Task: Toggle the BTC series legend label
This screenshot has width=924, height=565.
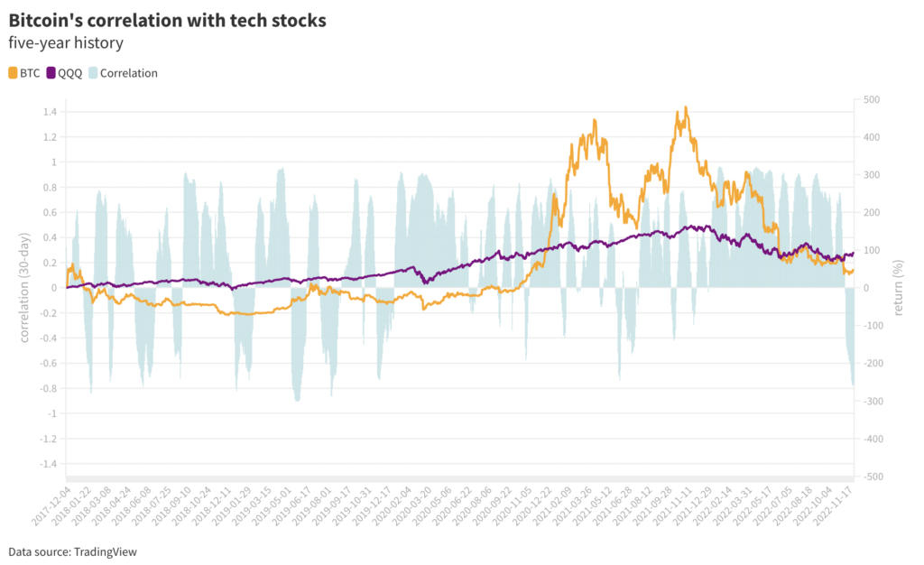Action: 30,73
